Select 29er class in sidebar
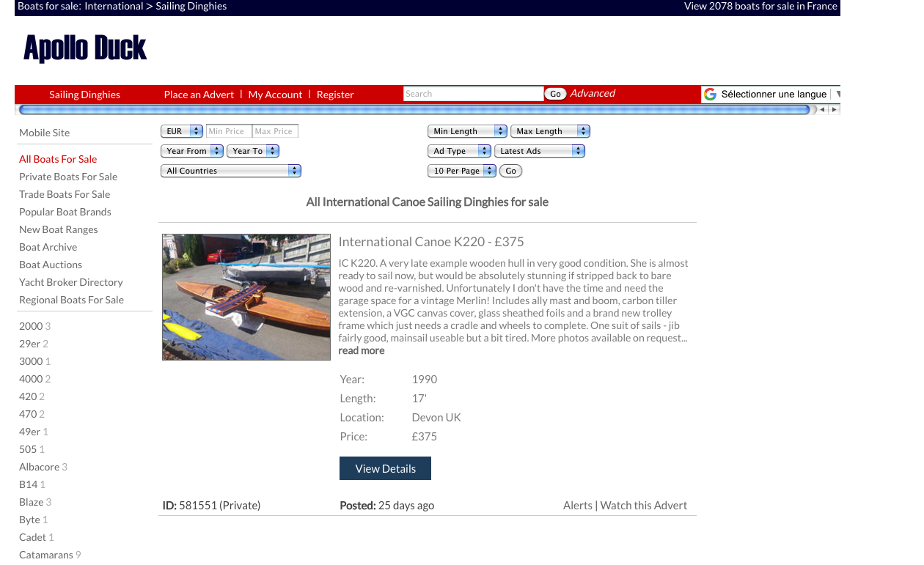The image size is (924, 565). tap(29, 344)
